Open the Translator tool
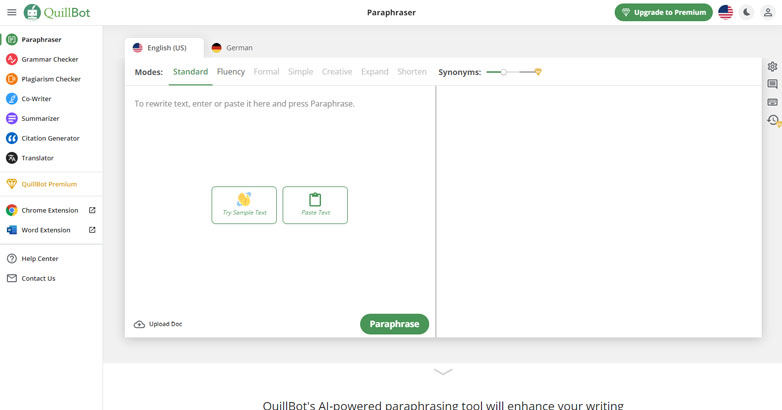This screenshot has width=782, height=410. coord(37,158)
